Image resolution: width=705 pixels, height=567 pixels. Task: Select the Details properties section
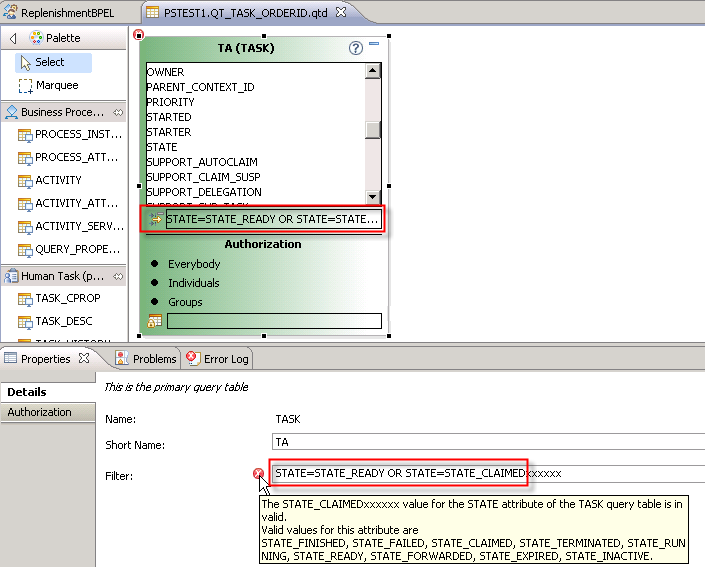click(48, 392)
